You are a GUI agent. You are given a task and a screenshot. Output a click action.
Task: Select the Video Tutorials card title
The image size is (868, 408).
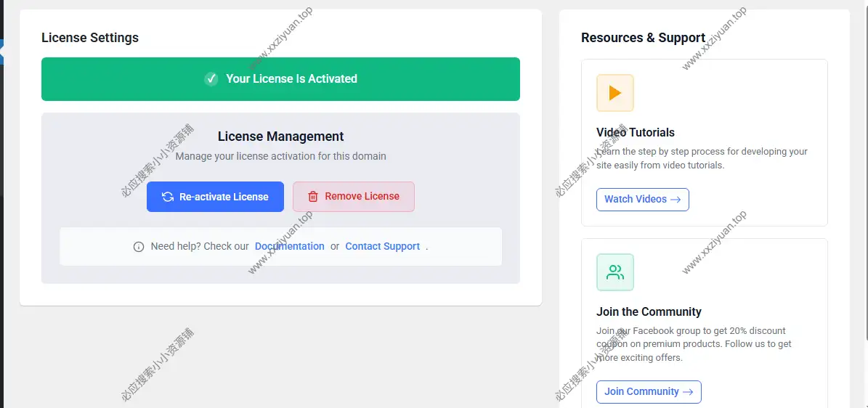click(x=635, y=132)
